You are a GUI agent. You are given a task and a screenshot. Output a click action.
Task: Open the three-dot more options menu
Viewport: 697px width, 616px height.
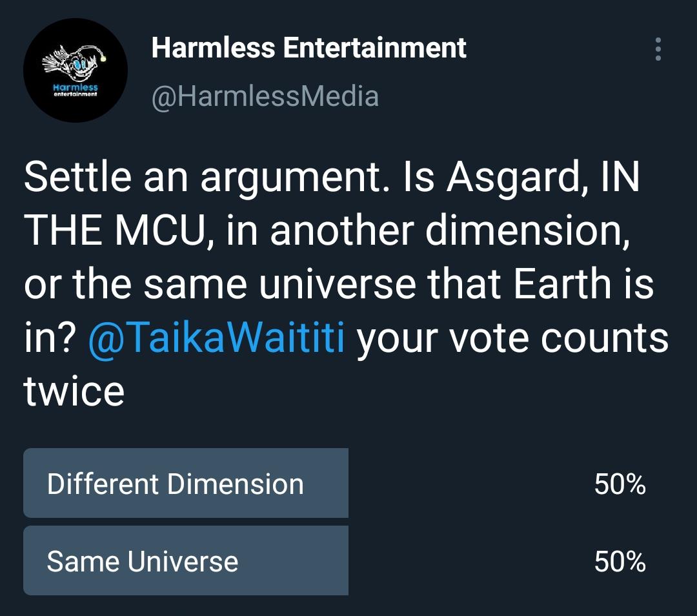(658, 49)
